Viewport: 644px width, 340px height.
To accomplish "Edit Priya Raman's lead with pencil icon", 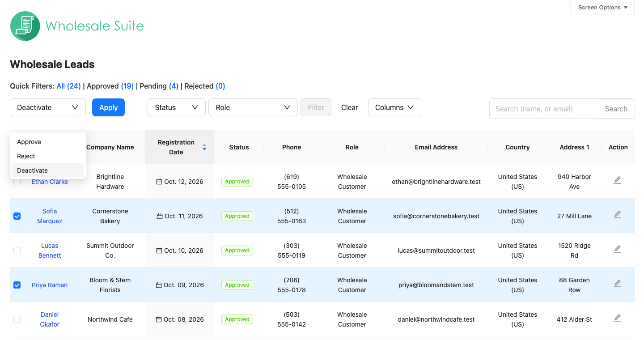I will click(617, 284).
